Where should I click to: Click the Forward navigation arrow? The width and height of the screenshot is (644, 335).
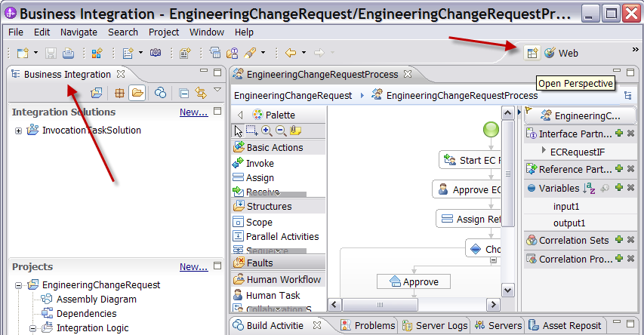[x=319, y=53]
